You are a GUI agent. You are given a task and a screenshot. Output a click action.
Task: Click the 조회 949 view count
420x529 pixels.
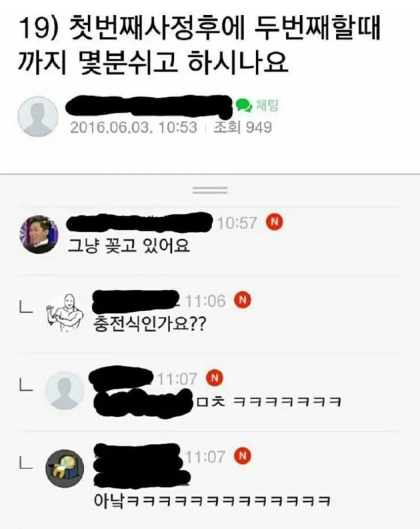click(243, 128)
